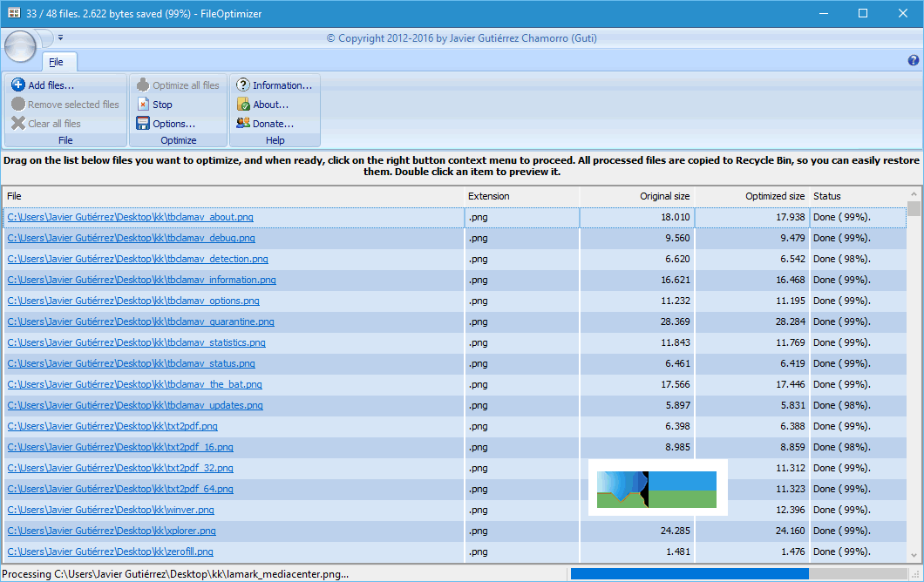Screen dimensions: 924x582
Task: Click the Information... label
Action: pos(282,85)
